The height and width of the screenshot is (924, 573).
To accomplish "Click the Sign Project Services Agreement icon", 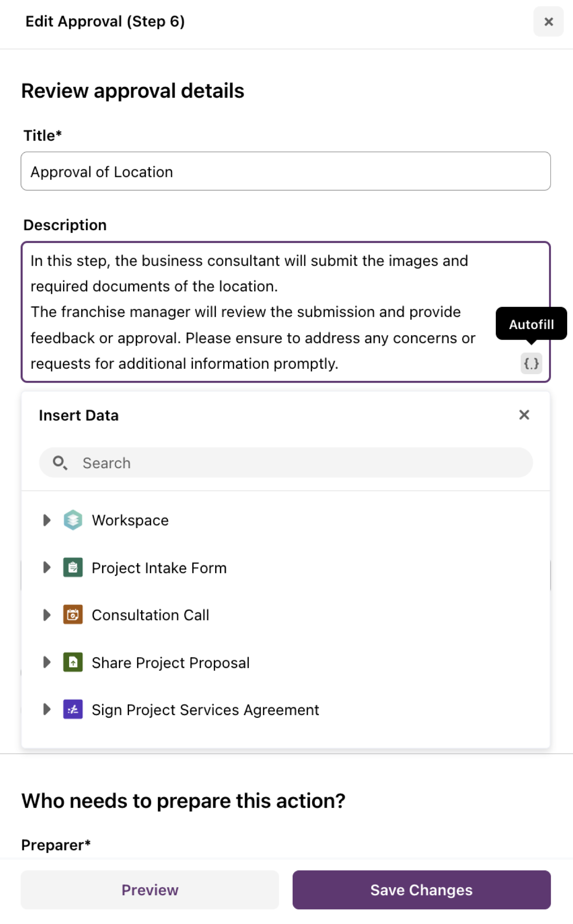I will [x=73, y=709].
